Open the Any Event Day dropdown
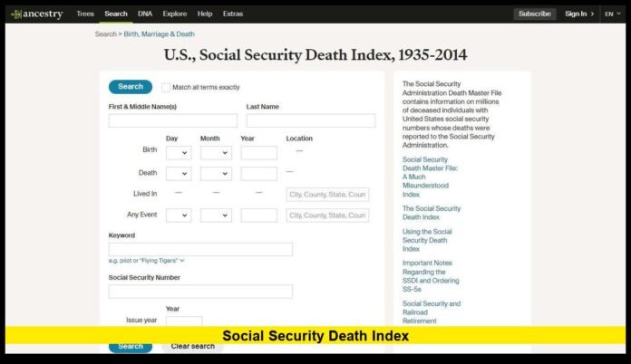This screenshot has height=364, width=631. tap(179, 216)
